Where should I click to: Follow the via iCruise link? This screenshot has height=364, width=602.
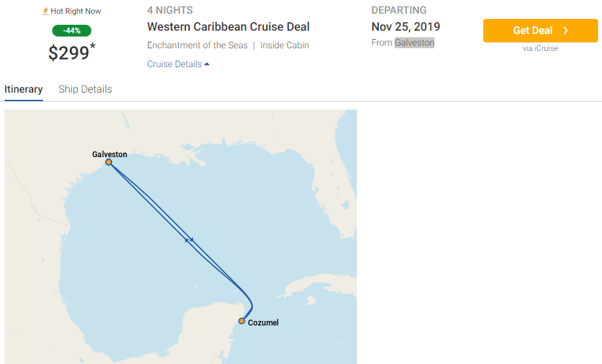540,48
